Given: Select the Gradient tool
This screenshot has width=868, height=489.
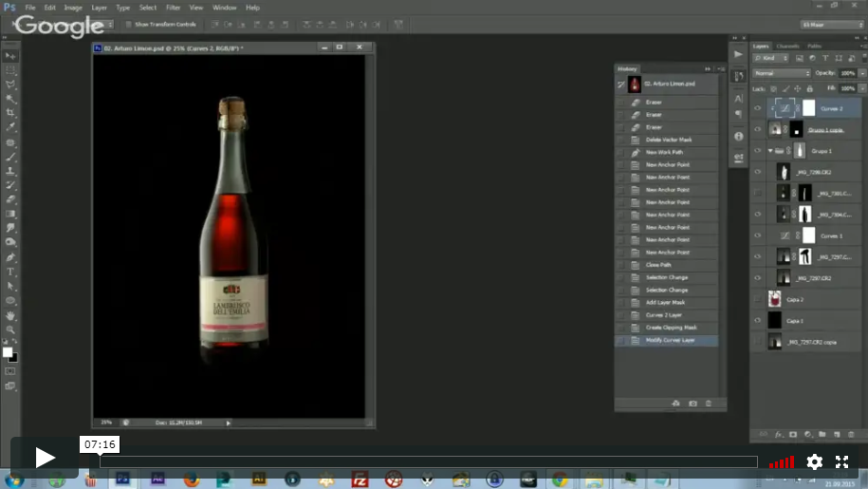Looking at the screenshot, I should tap(10, 214).
